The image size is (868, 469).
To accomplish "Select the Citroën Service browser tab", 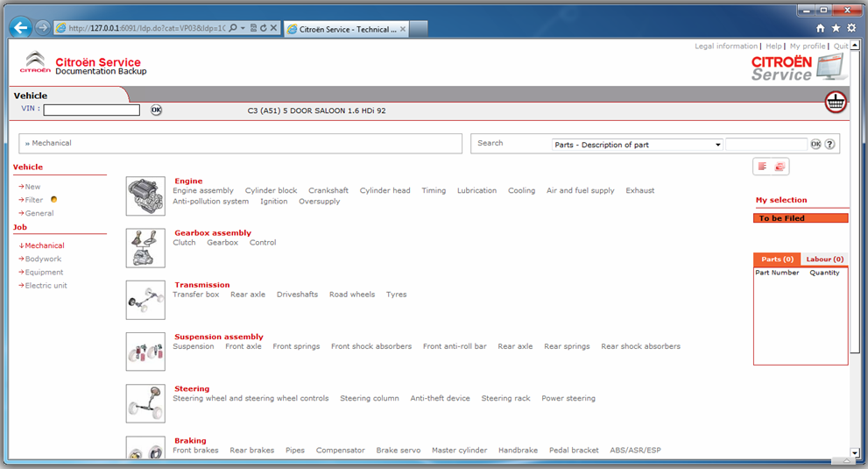I will pyautogui.click(x=347, y=30).
